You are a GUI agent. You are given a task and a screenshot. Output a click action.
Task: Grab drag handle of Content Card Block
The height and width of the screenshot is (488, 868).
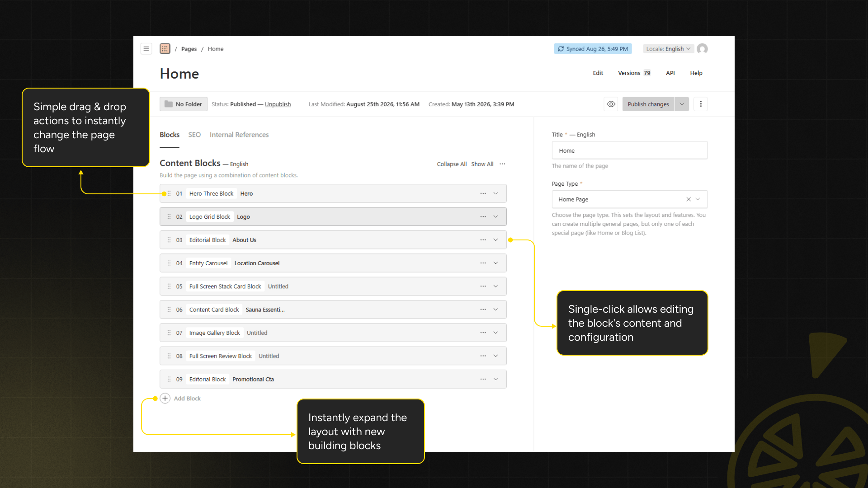(x=169, y=310)
